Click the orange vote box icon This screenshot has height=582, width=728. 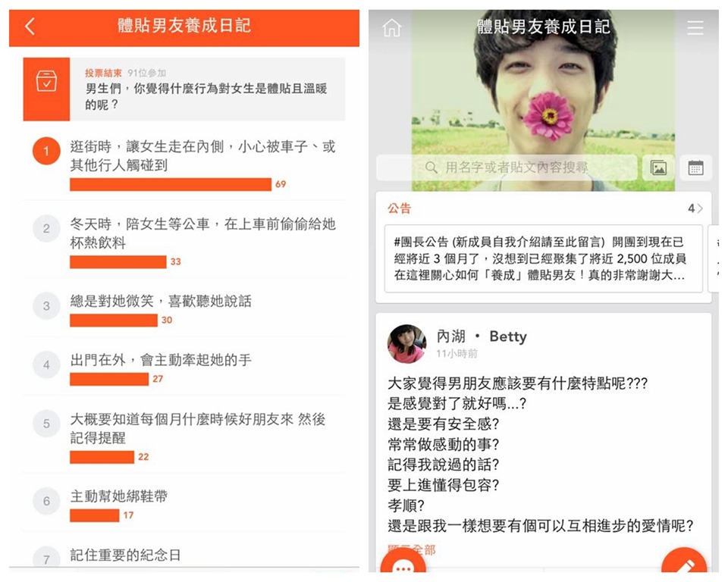[x=46, y=89]
